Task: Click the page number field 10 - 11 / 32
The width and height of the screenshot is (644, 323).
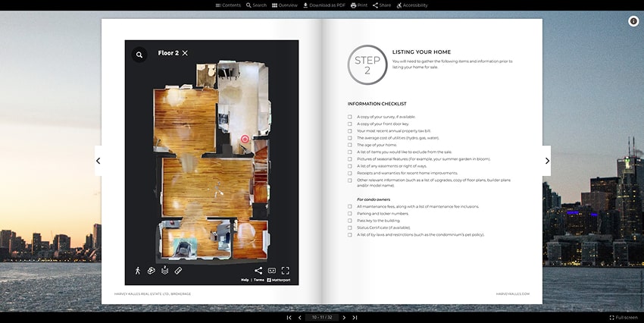Action: coord(322,317)
